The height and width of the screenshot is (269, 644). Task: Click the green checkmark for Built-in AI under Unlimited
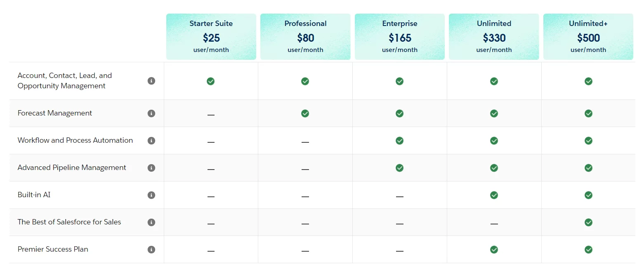click(494, 195)
